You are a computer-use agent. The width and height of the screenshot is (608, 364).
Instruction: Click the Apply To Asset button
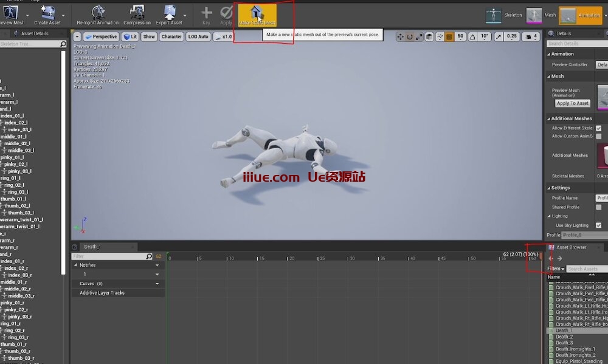tap(572, 103)
